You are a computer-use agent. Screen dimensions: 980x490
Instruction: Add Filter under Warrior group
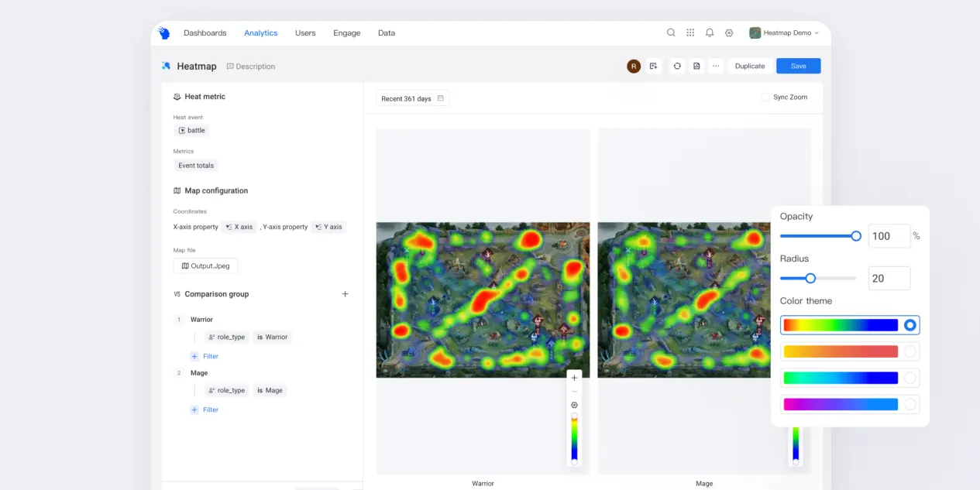click(x=205, y=356)
